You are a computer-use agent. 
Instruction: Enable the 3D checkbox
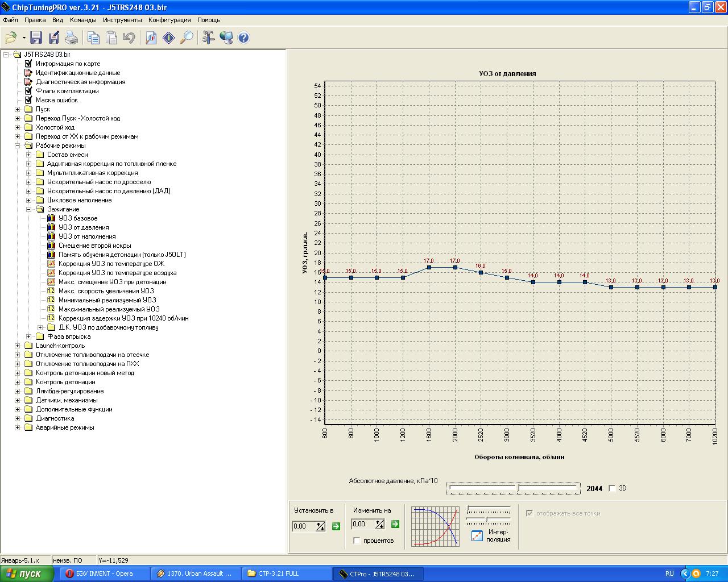(612, 488)
